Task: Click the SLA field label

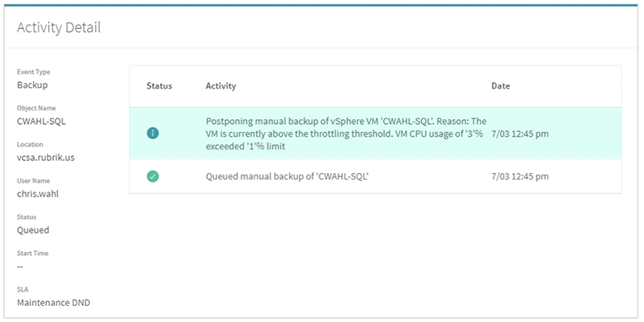Action: coord(23,290)
